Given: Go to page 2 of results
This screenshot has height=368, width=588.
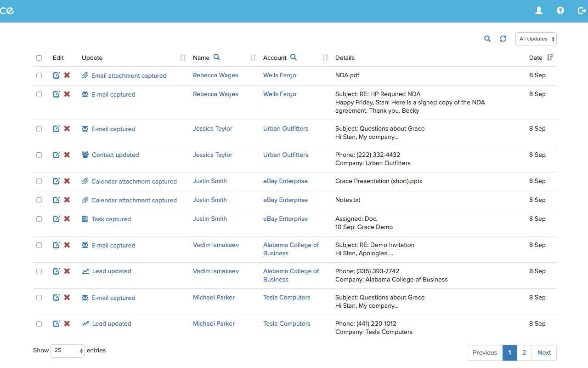Looking at the screenshot, I should tap(524, 353).
